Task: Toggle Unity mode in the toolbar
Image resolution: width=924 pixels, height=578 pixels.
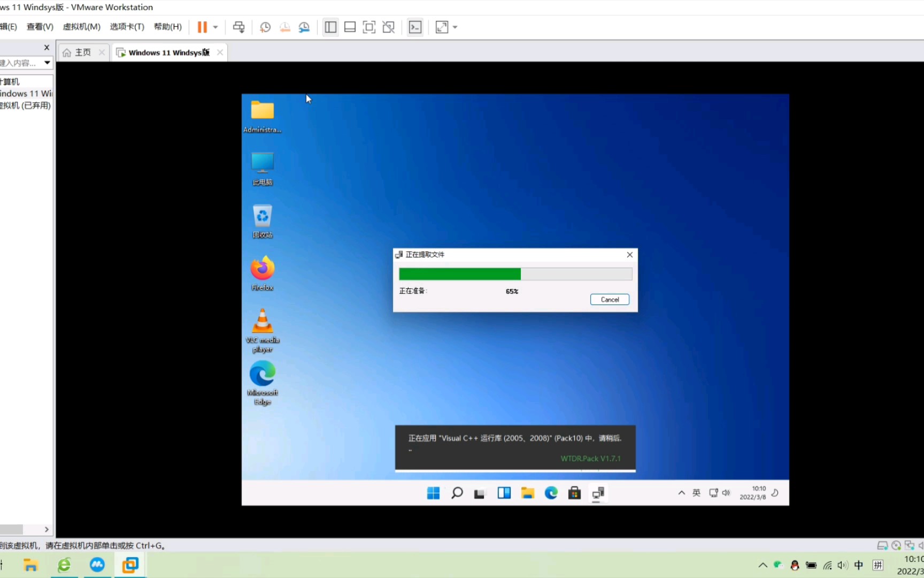Action: (389, 27)
